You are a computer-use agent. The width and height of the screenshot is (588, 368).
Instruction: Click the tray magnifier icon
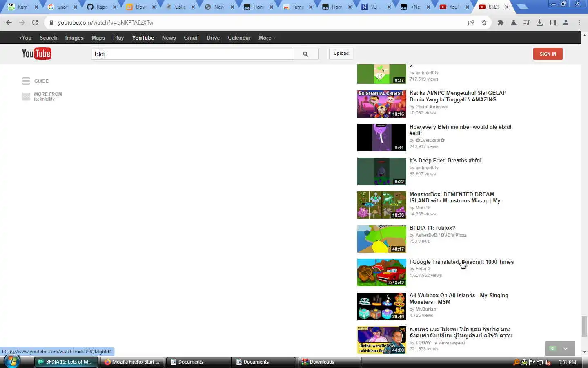[517, 362]
